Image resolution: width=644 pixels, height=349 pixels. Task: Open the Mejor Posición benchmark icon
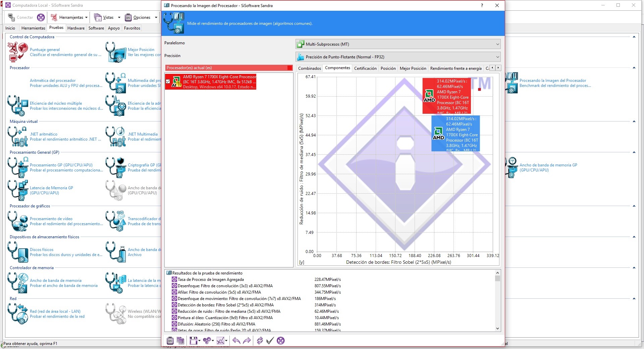coord(116,52)
